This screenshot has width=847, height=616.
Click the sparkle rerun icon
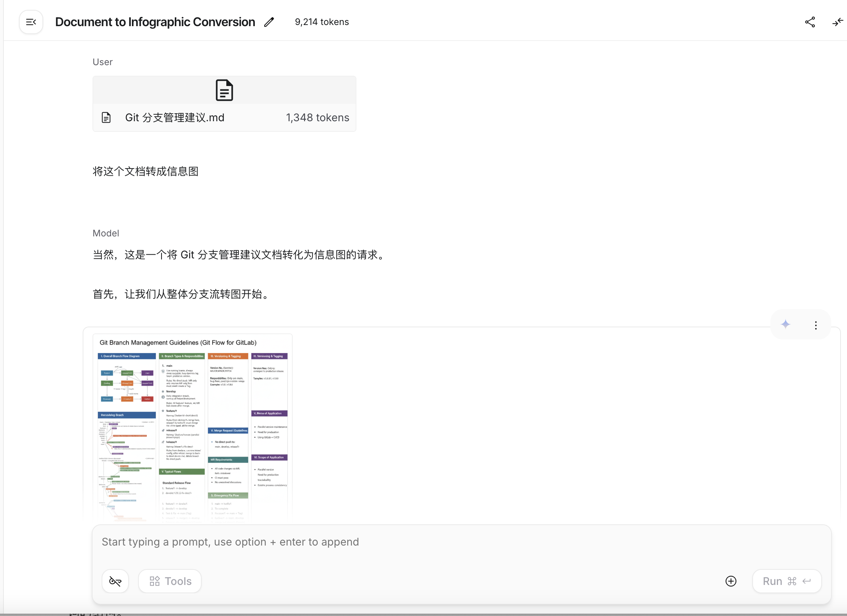pos(786,324)
